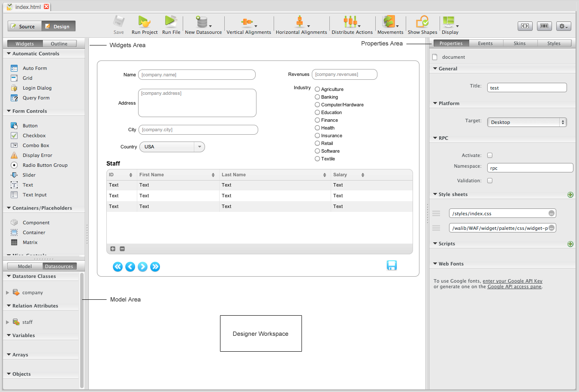
Task: Click the Show Shapes icon
Action: click(422, 21)
